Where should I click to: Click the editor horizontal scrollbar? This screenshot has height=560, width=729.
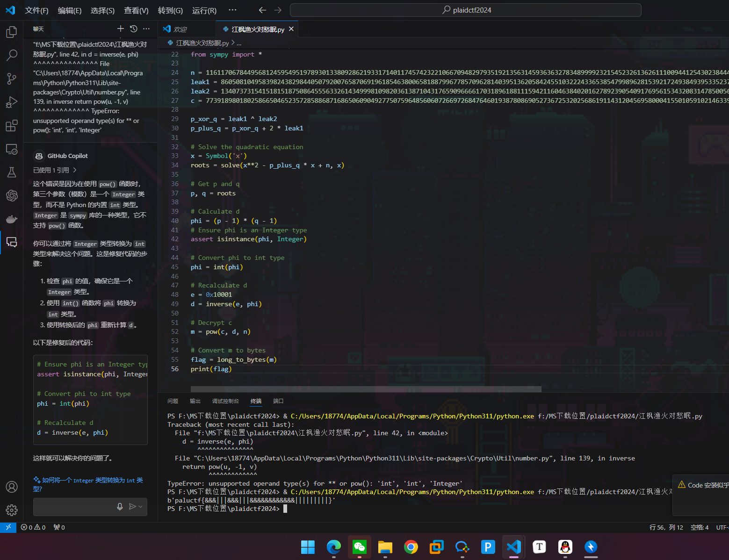(366, 389)
